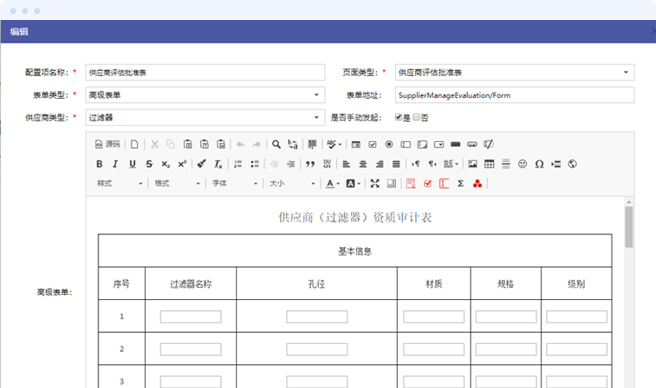Click the Sigma formula icon

(461, 183)
